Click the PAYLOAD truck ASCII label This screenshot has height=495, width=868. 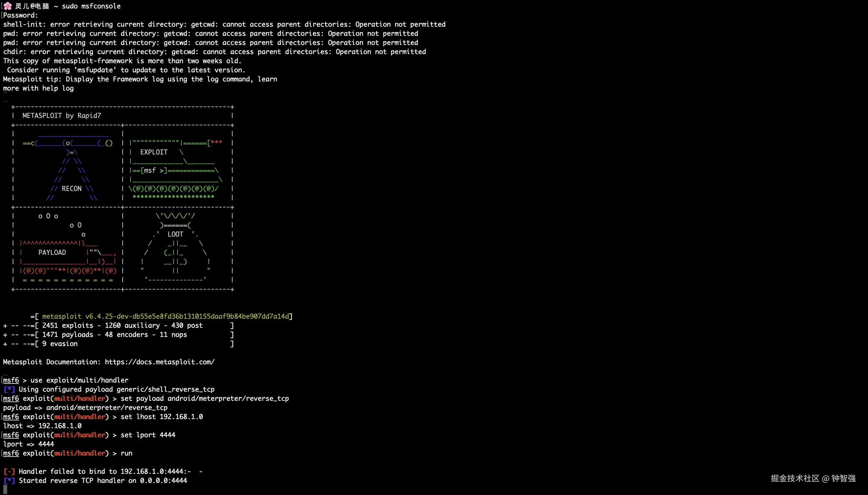(x=52, y=253)
